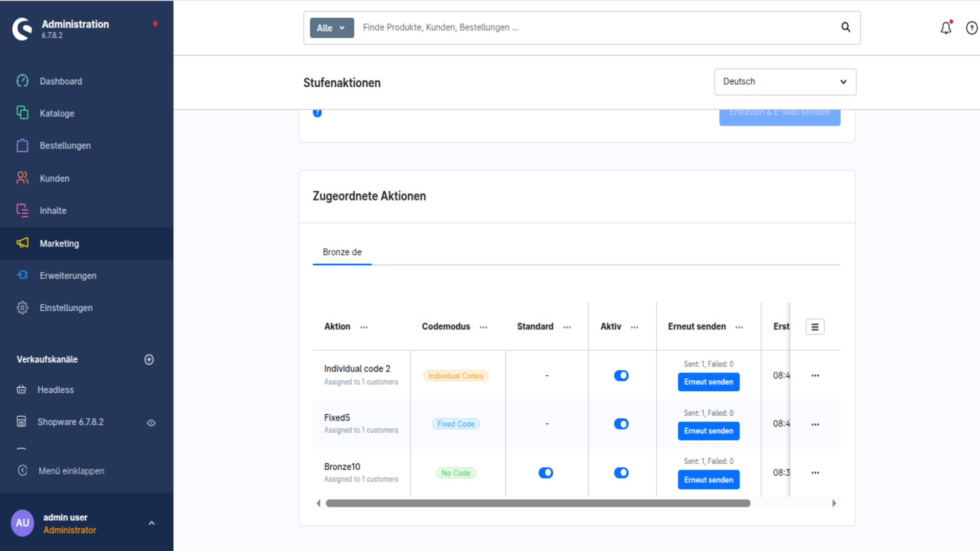The image size is (980, 551).
Task: Click the search magnifier icon
Action: coord(846,27)
